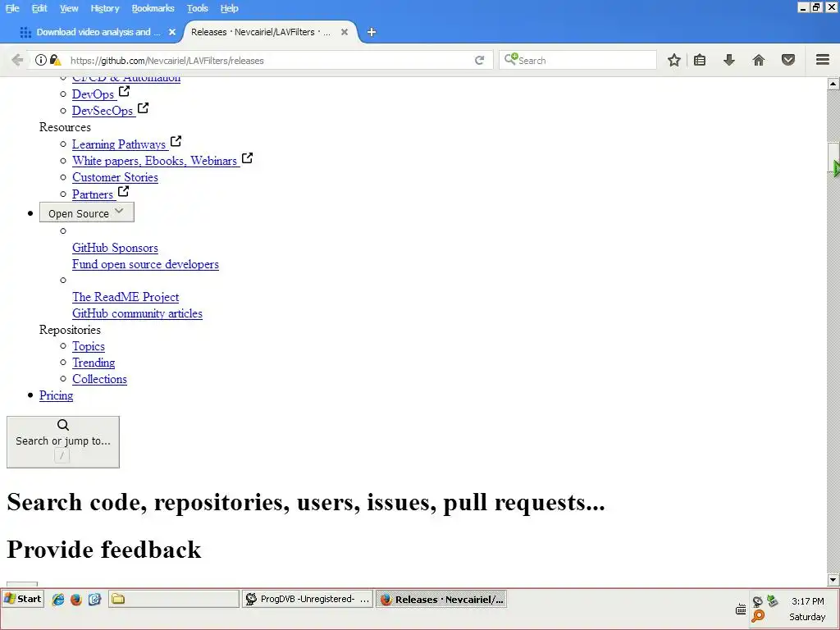The image size is (840, 630).
Task: Click magnifier icon in Search or jump to button
Action: point(62,425)
